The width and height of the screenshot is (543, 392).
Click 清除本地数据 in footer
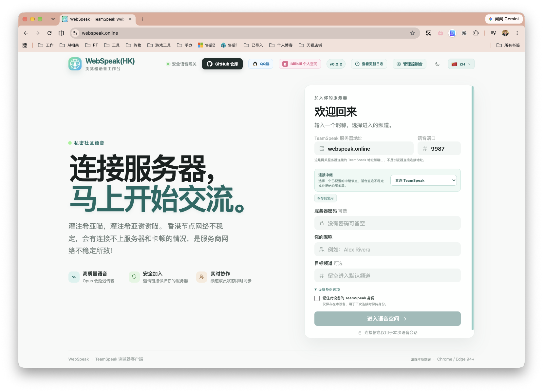click(421, 359)
